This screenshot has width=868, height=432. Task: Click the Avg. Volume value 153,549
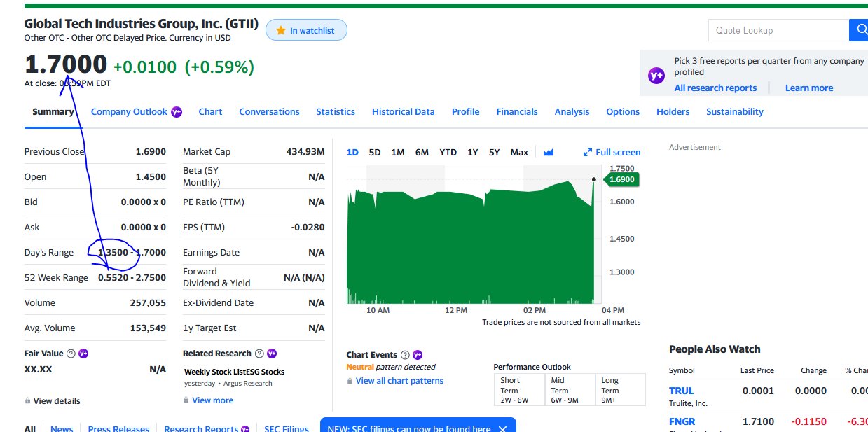(148, 328)
